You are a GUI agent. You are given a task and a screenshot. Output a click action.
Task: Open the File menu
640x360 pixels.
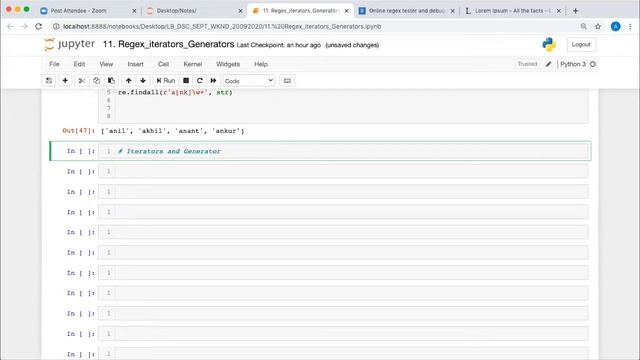(x=54, y=64)
